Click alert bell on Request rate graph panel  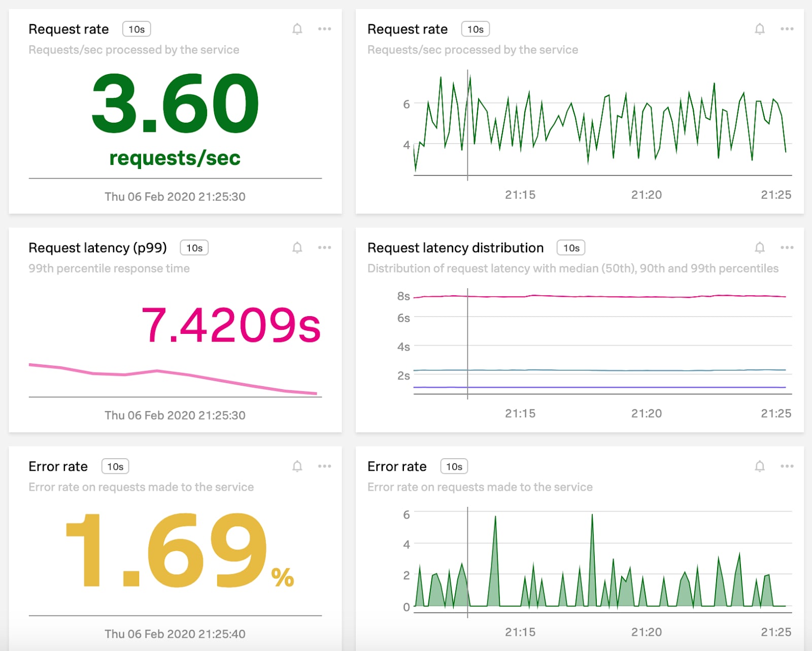[760, 29]
